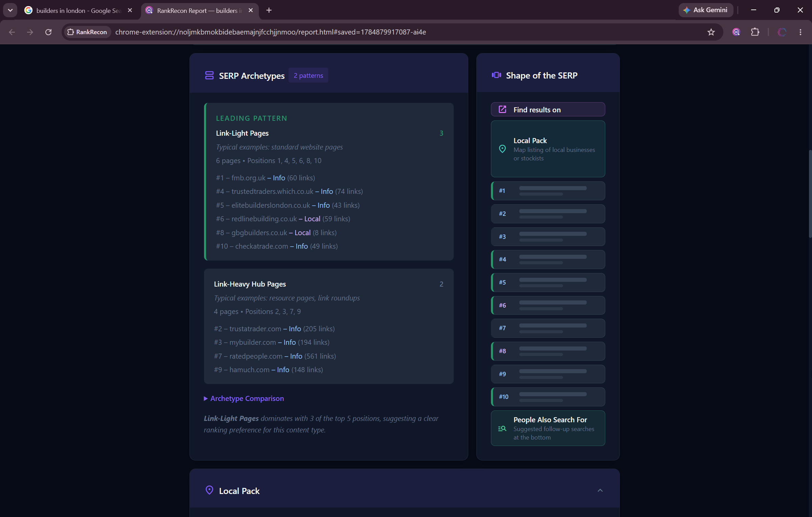Image resolution: width=812 pixels, height=517 pixels.
Task: Select the #5 result block in SERP shape
Action: 548,283
